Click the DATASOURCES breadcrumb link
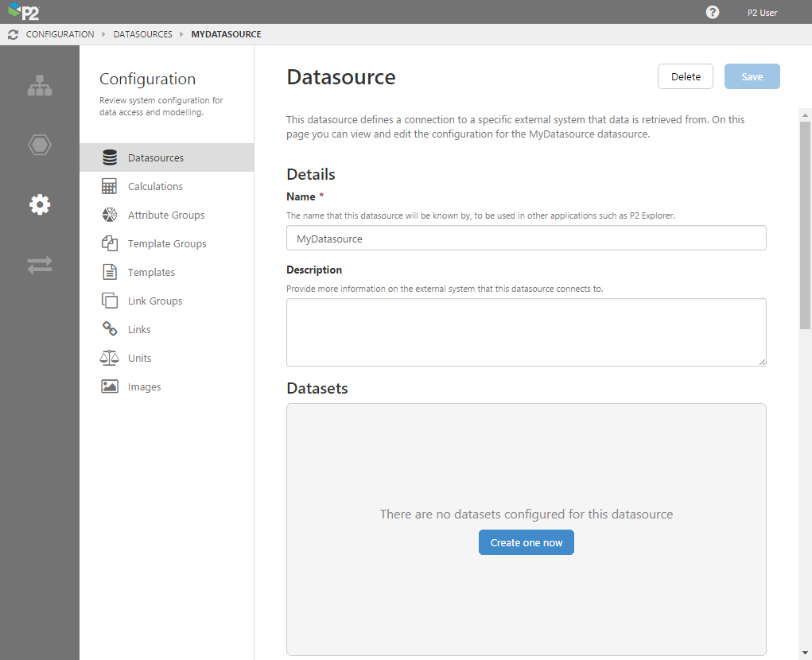 (x=142, y=34)
